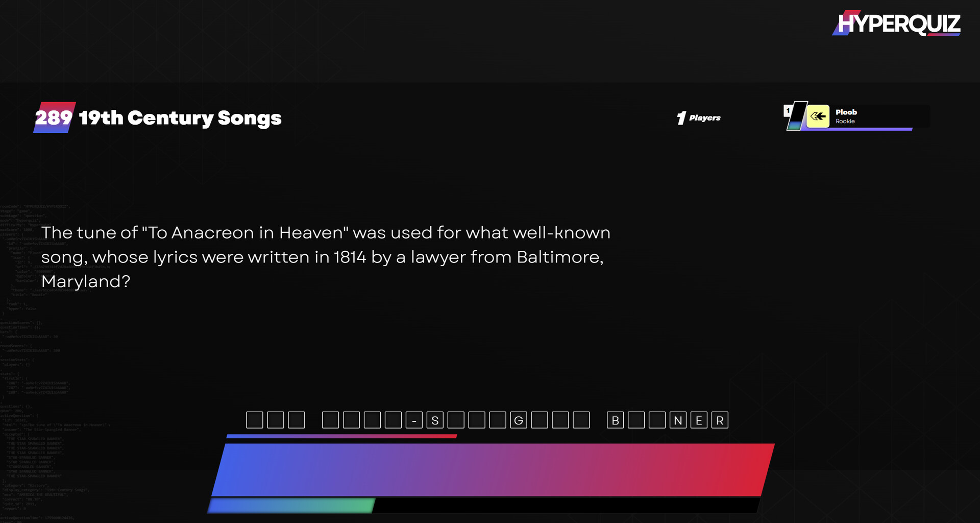Click the green progress bar at the bottom
The image size is (980, 523).
291,506
